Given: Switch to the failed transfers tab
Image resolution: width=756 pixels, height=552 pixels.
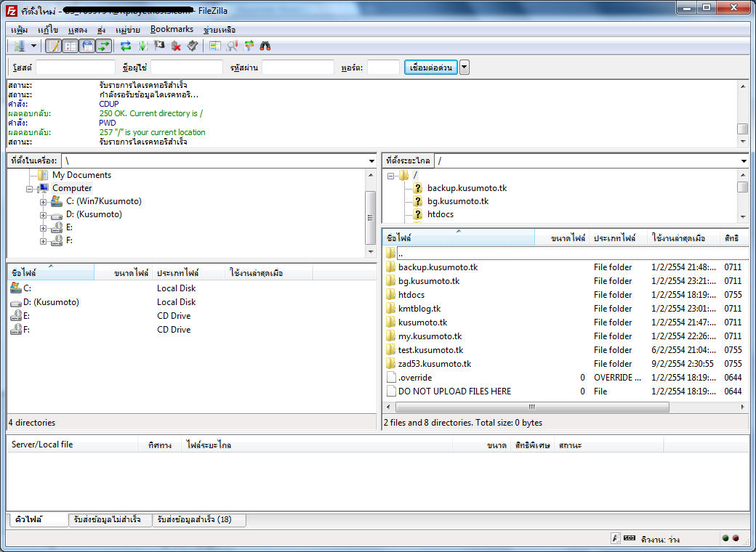Looking at the screenshot, I should [110, 520].
